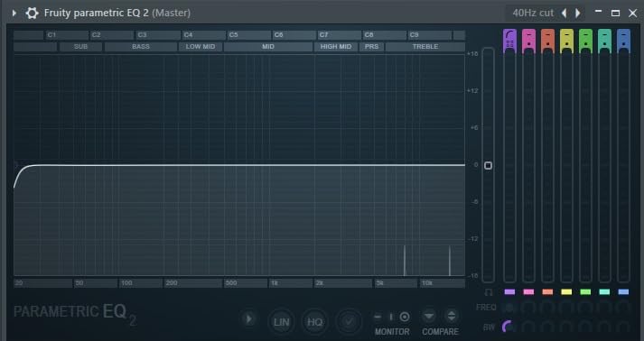Select the pink band 2 color swatch
This screenshot has width=644, height=341.
[x=528, y=292]
